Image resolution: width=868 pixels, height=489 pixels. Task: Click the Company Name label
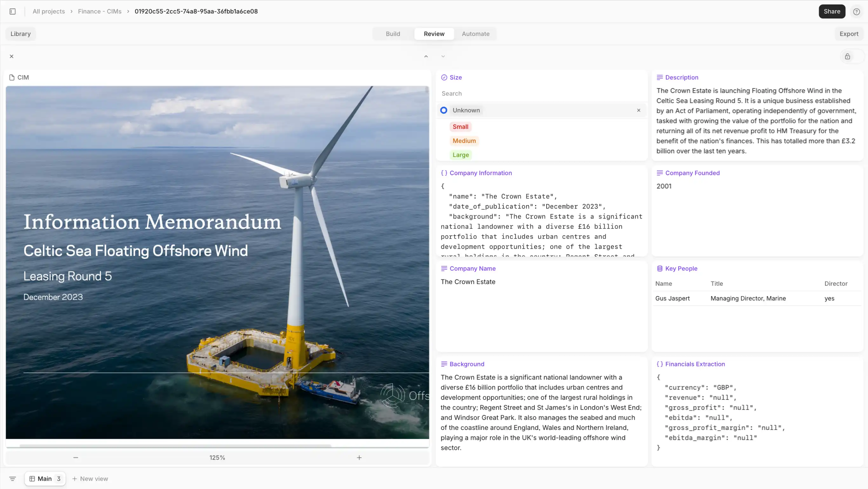click(472, 268)
